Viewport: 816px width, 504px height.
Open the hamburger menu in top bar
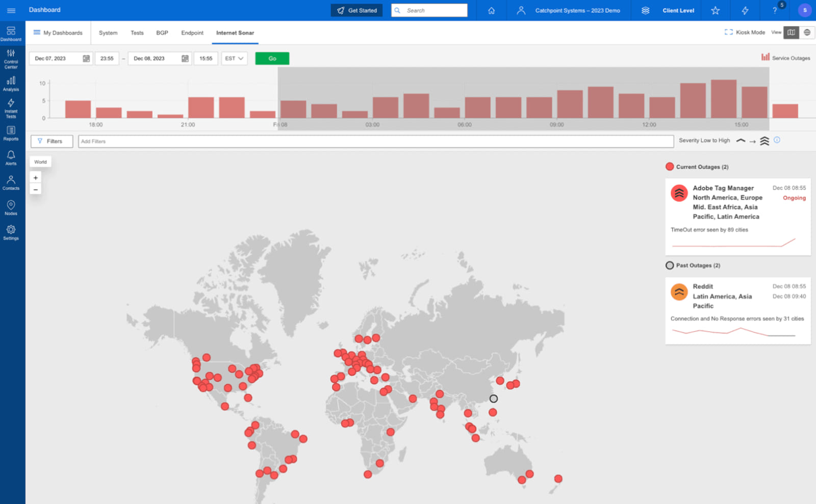pyautogui.click(x=11, y=10)
